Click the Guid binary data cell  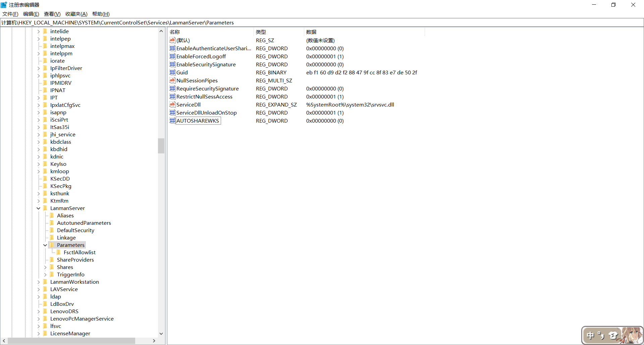[x=362, y=72]
